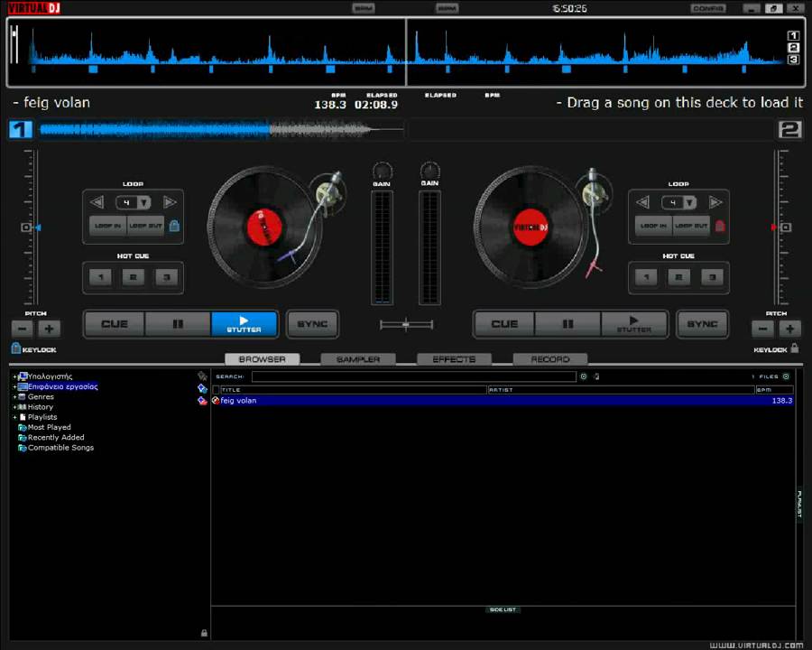Click the crossfader handle

(406, 324)
